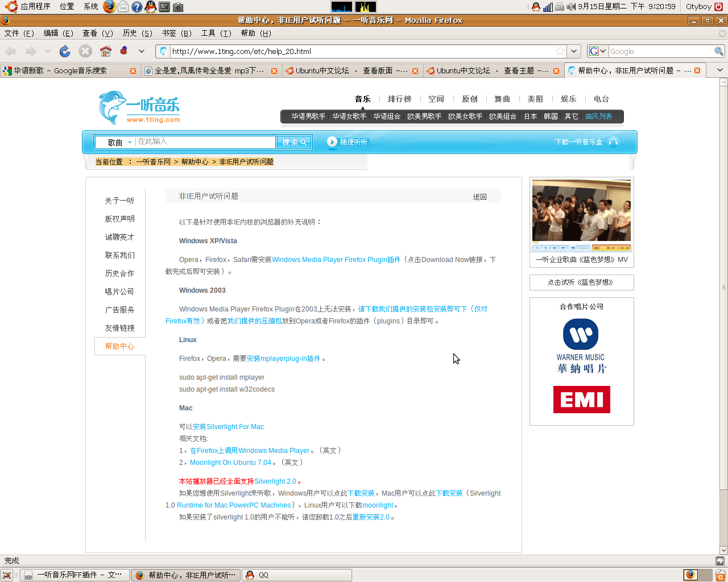The height and width of the screenshot is (582, 728).
Task: Open Windows Media Player Firefox Plugin link
Action: (336, 260)
